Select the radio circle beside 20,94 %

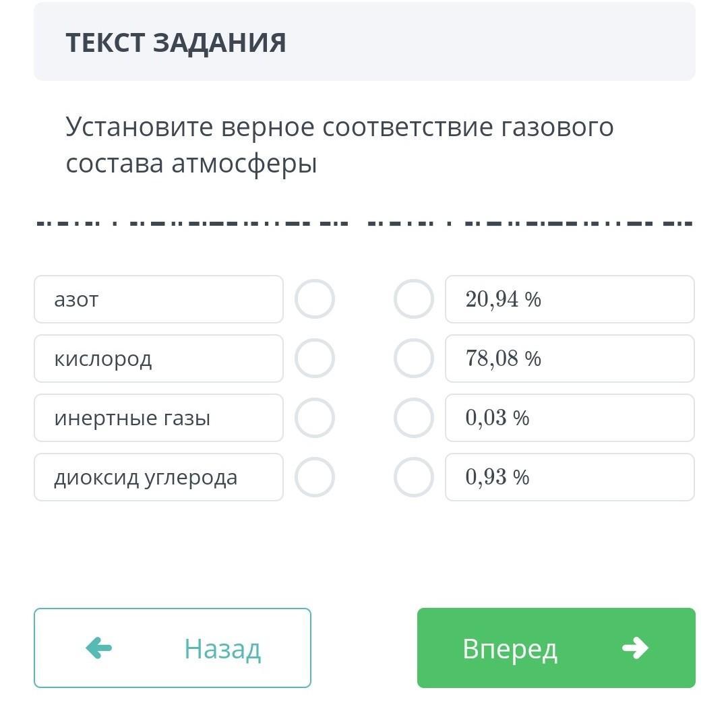tap(414, 299)
